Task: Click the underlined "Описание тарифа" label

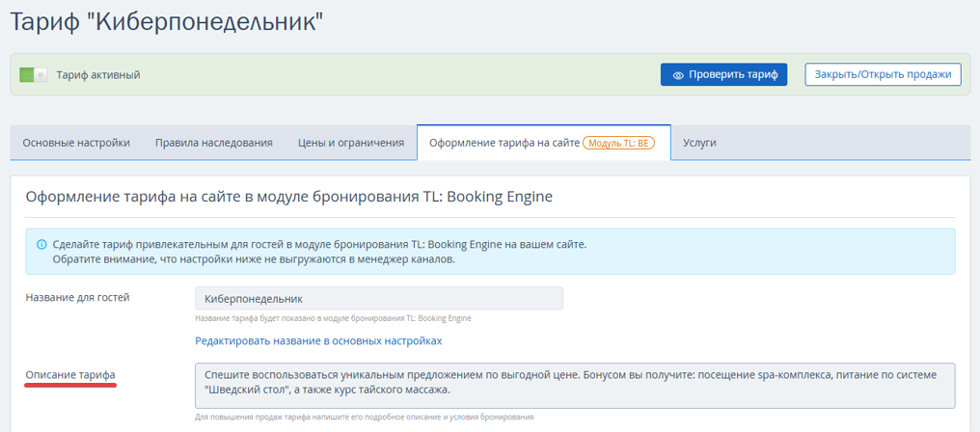Action: click(70, 374)
